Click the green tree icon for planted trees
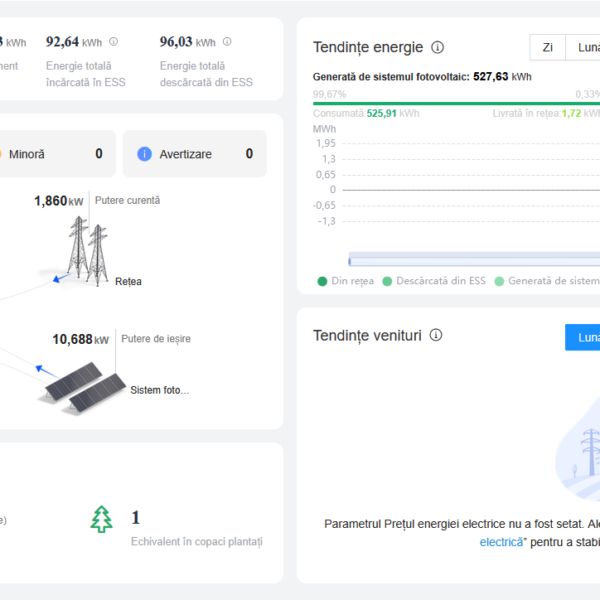 click(101, 518)
